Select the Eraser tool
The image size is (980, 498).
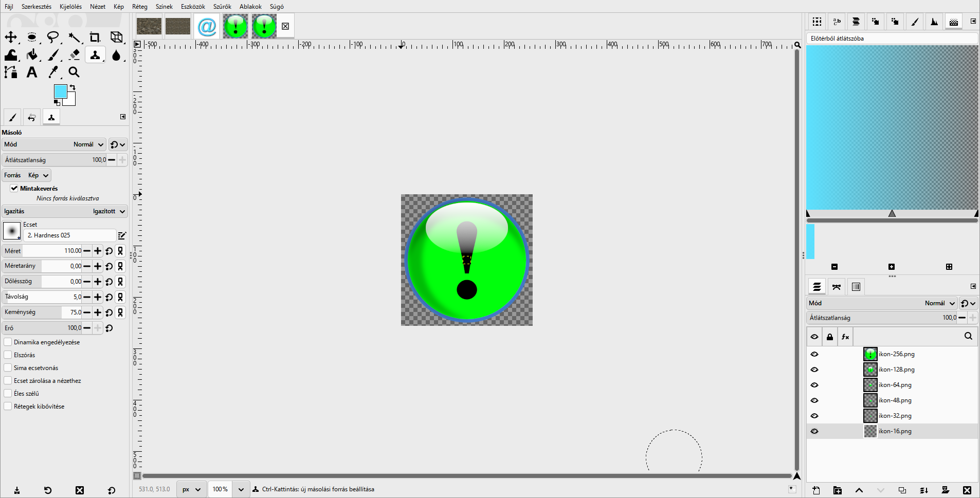(x=74, y=54)
